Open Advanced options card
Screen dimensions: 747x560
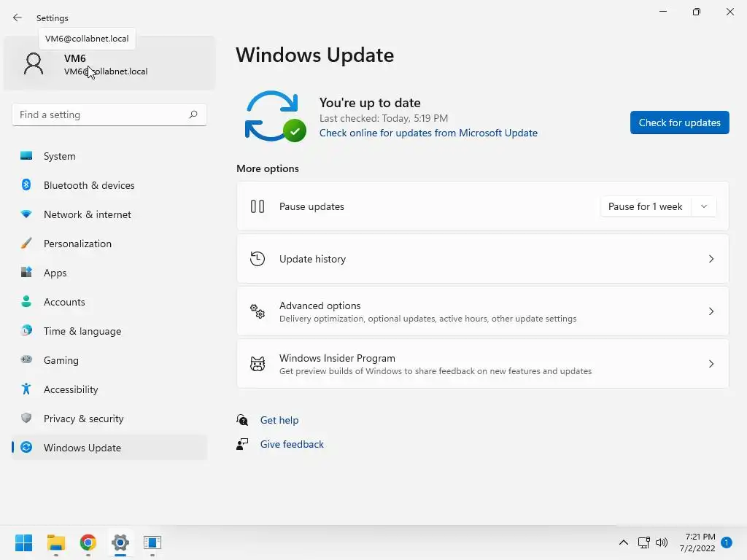[x=483, y=311]
